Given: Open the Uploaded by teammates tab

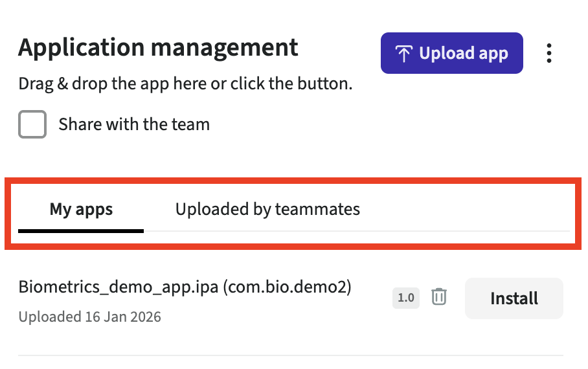Looking at the screenshot, I should 267,210.
